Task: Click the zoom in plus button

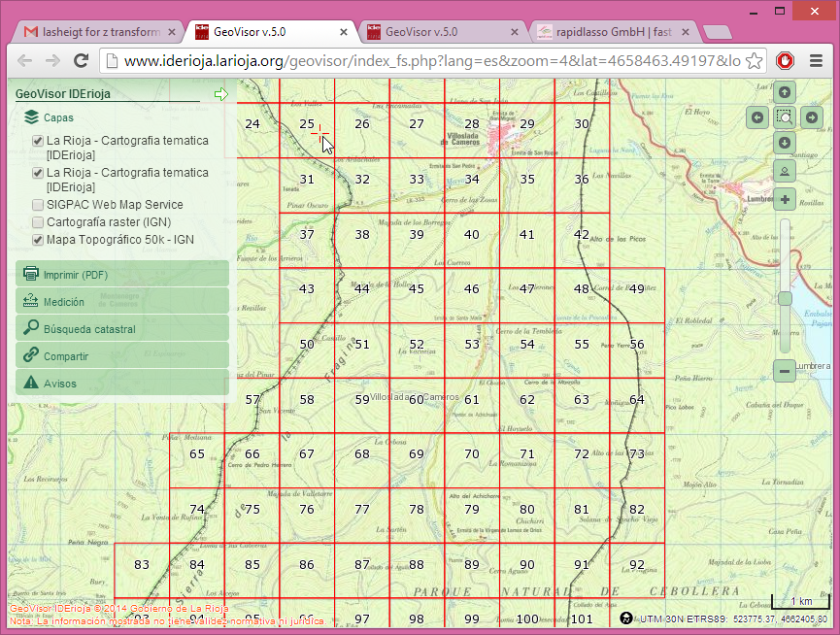Action: pyautogui.click(x=785, y=199)
